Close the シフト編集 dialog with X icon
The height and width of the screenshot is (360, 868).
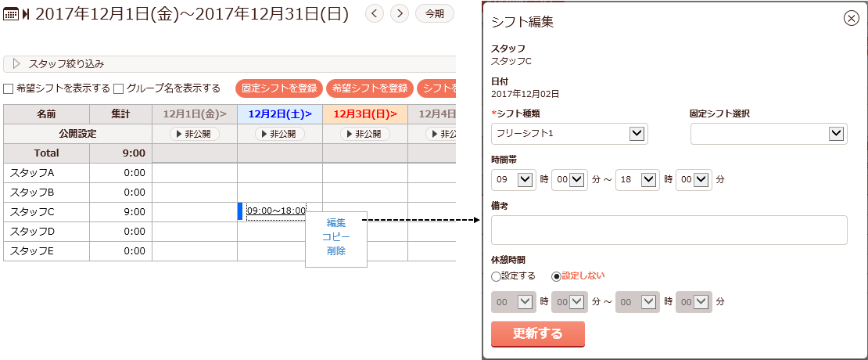(x=852, y=20)
